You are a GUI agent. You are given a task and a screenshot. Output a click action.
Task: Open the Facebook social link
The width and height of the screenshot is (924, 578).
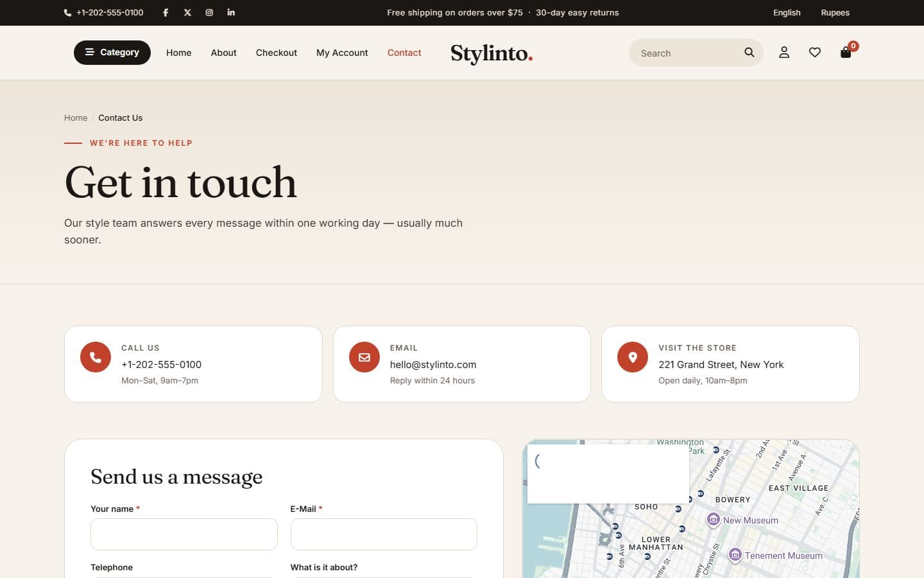pyautogui.click(x=166, y=12)
